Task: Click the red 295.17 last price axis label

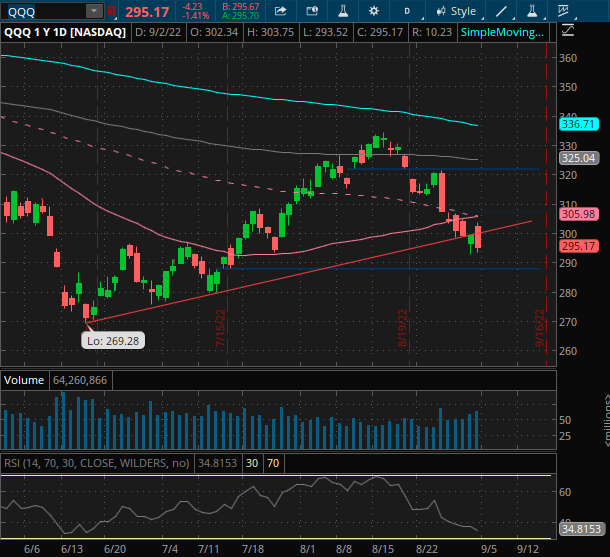Action: point(578,246)
